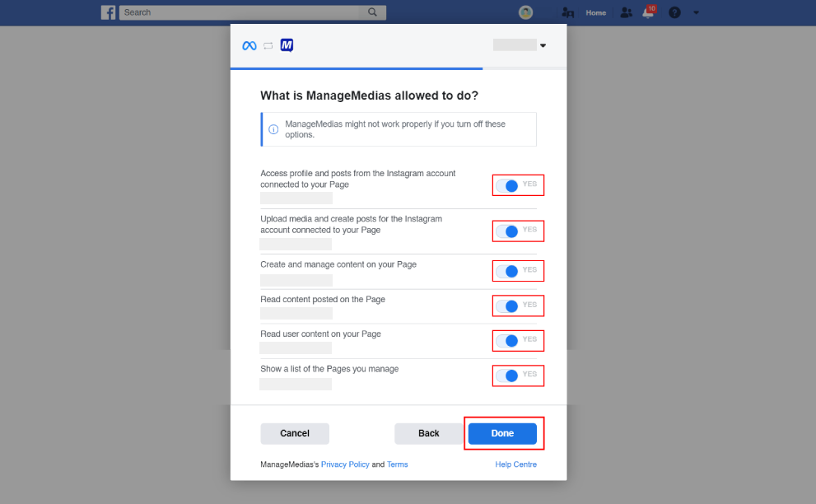Viewport: 816px width, 504px height.
Task: Click the Meta infinity logo
Action: (x=249, y=46)
